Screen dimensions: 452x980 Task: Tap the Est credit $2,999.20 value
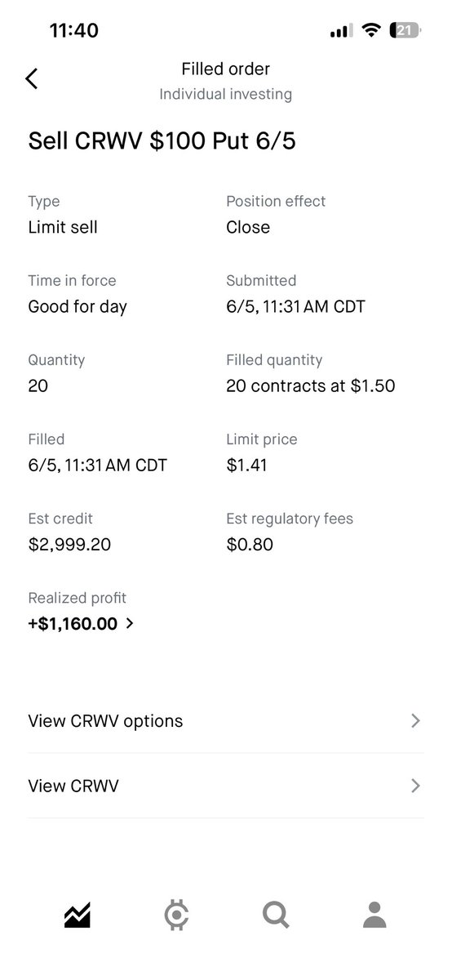(70, 545)
